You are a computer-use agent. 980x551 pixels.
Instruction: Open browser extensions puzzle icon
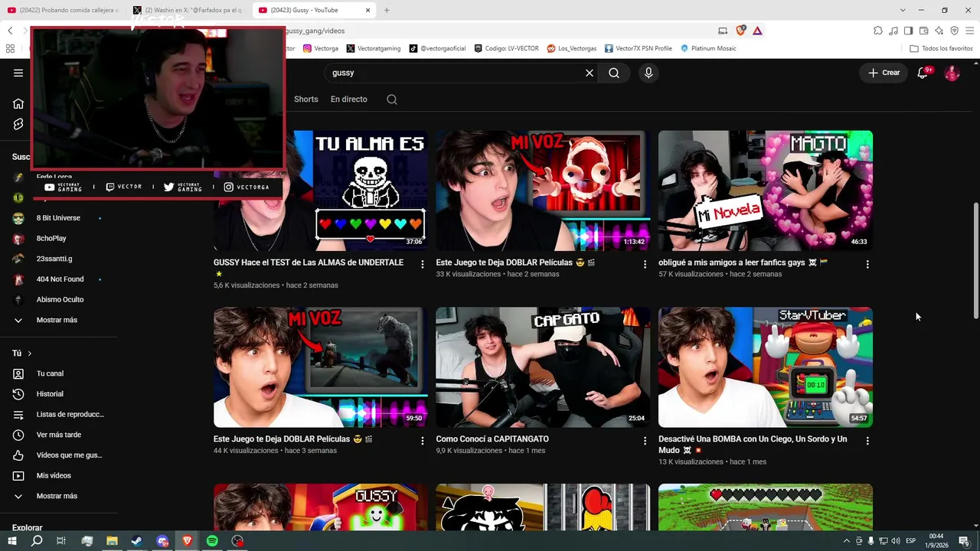click(x=878, y=31)
